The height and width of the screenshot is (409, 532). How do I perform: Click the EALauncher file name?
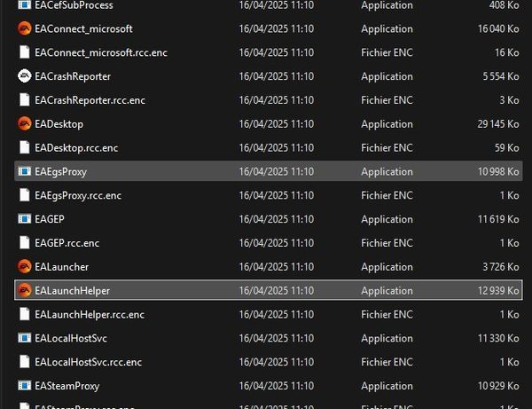pos(61,266)
